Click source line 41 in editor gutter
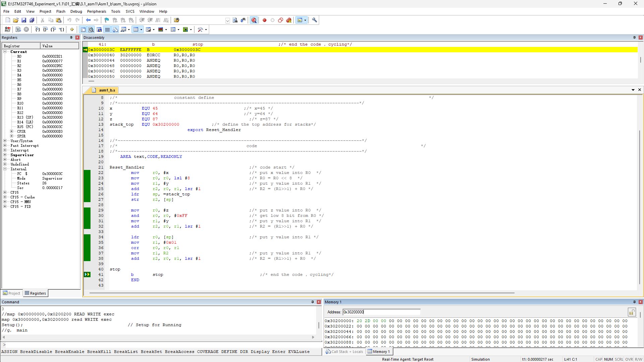 pyautogui.click(x=101, y=275)
